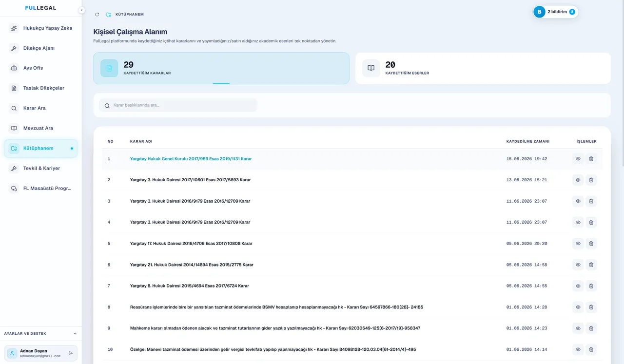View the 2017/10601 Esas decision eye icon
The image size is (624, 364).
pos(578,180)
